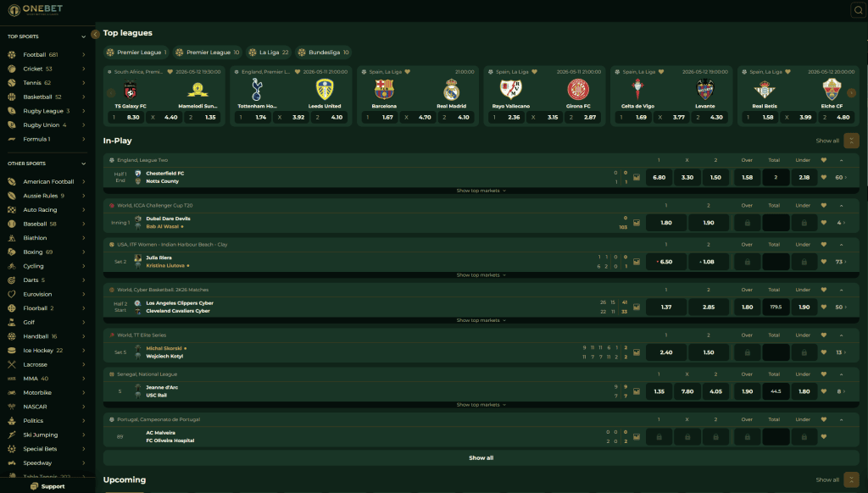The image size is (868, 493).
Task: Pick Chesterfield FC win odds 6.80
Action: coord(659,178)
